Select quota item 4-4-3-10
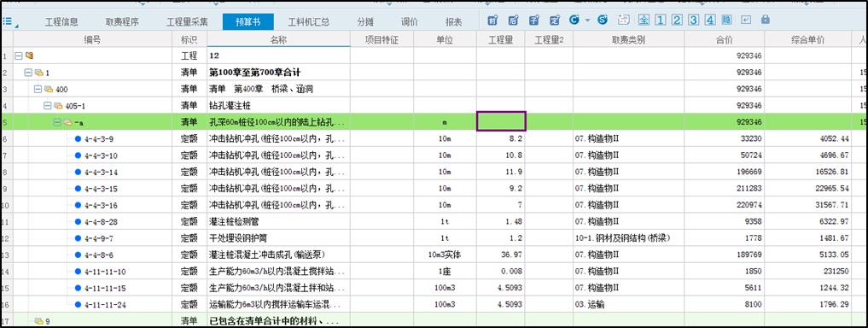The width and height of the screenshot is (868, 328). (x=102, y=155)
